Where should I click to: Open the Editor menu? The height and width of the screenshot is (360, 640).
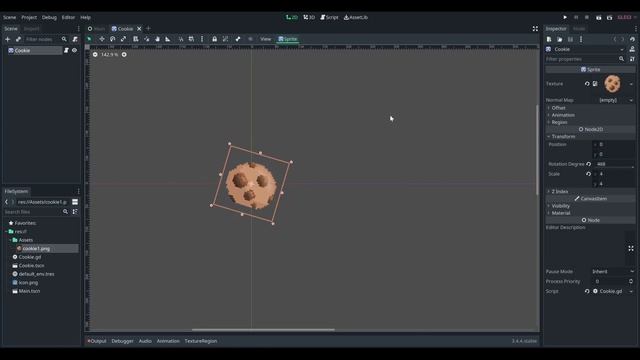(68, 17)
